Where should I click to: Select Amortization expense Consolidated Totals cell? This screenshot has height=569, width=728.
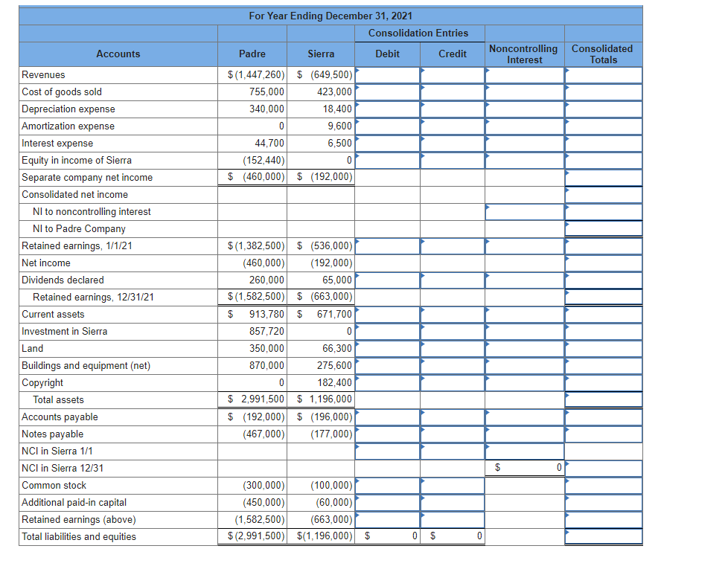tap(604, 126)
